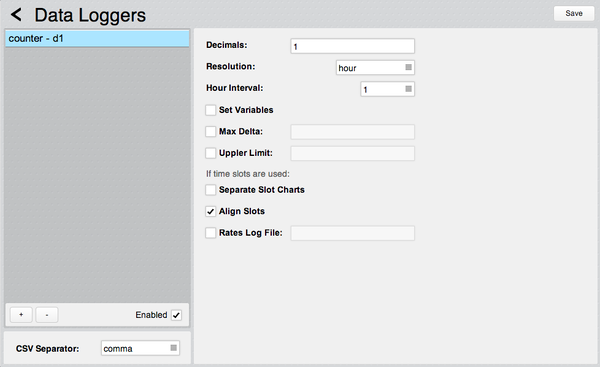Click Hour Interval dropdown handle icon

(x=408, y=89)
